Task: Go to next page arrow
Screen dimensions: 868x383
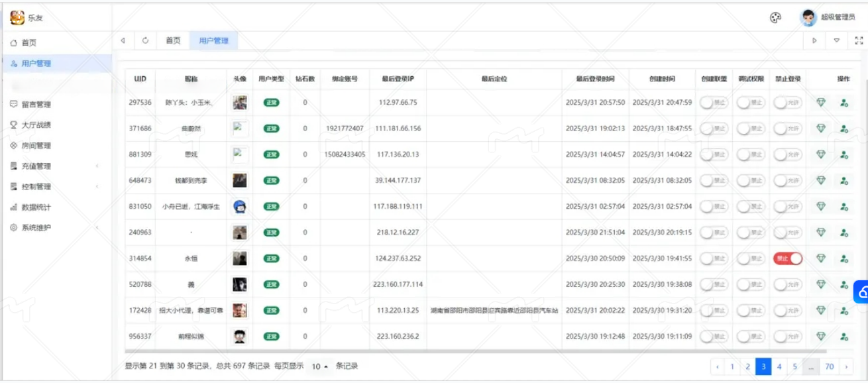Action: (846, 366)
